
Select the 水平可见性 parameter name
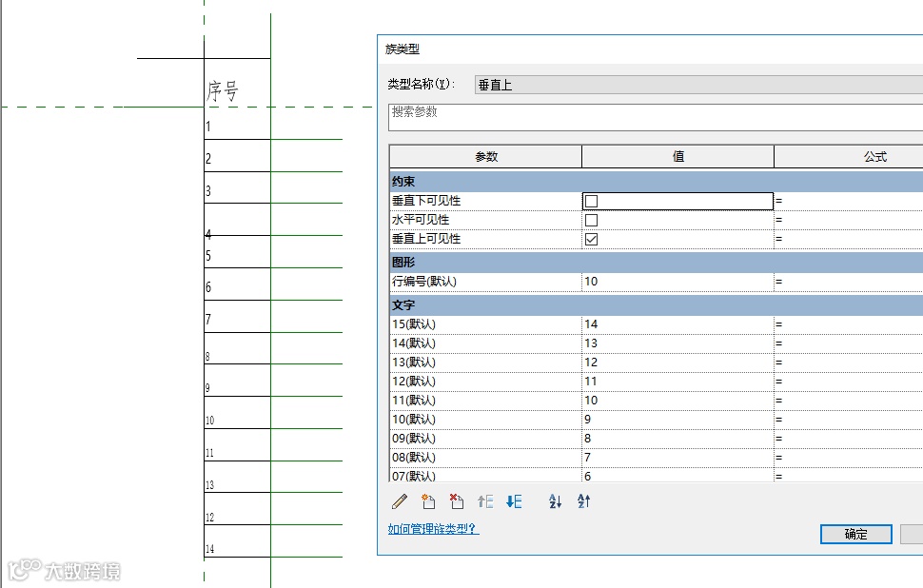421,220
